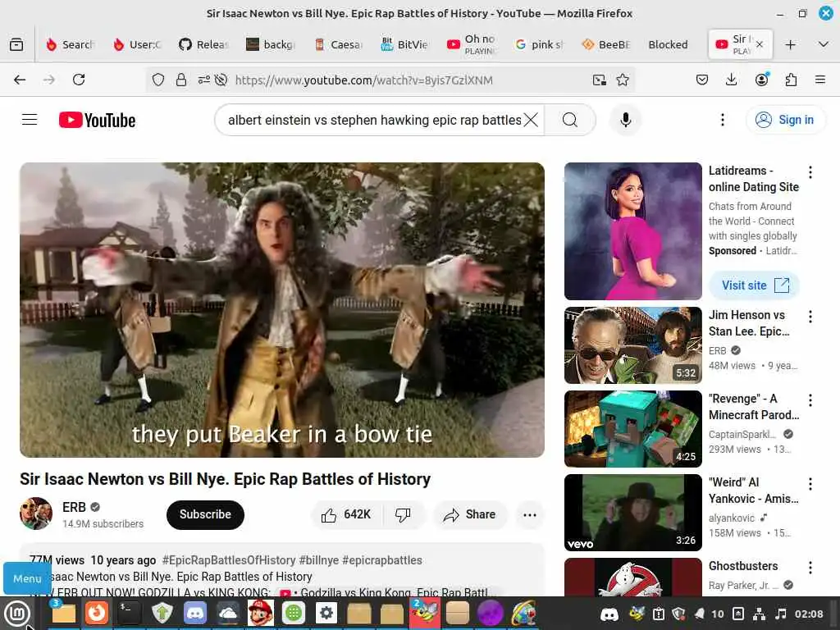List all tabs dropdown arrow
This screenshot has height=630, width=840.
point(824,44)
